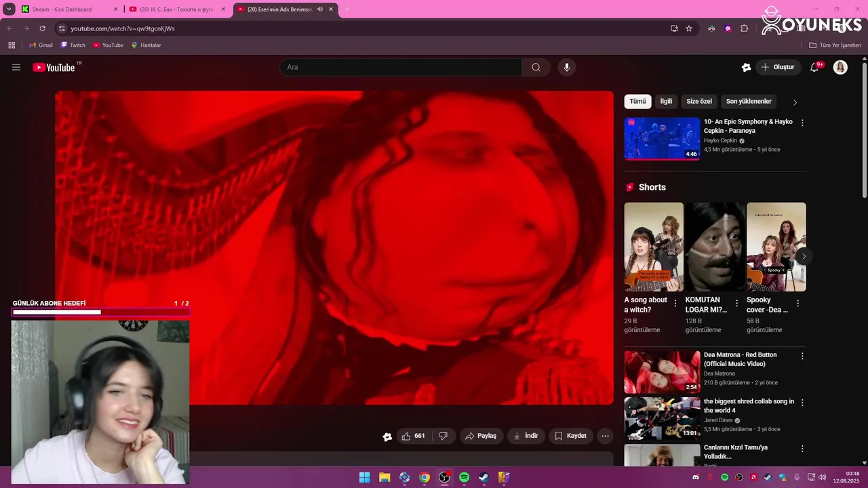Viewport: 868px width, 488px height.
Task: Open the browser extensions puzzle icon
Action: pos(744,28)
